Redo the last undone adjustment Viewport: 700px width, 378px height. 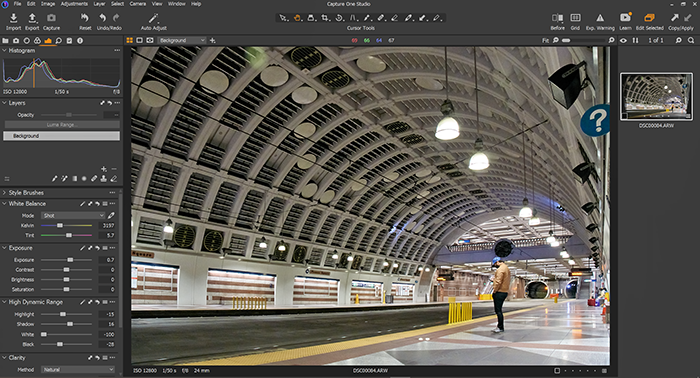click(116, 18)
